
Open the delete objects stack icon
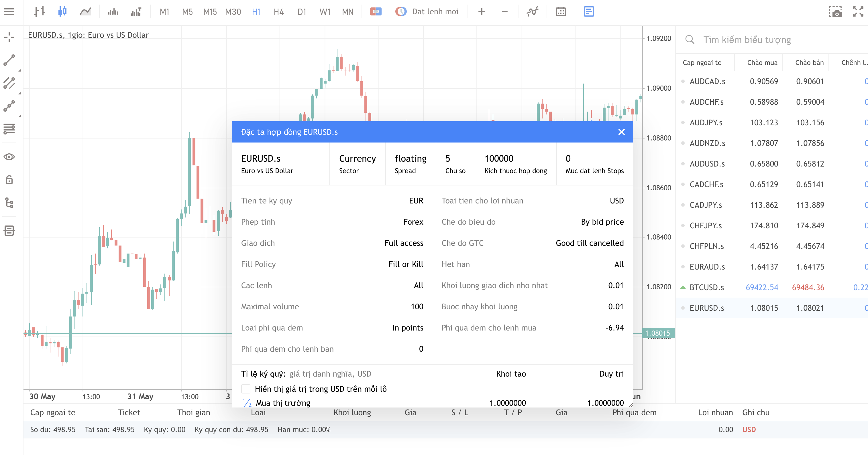(9, 231)
